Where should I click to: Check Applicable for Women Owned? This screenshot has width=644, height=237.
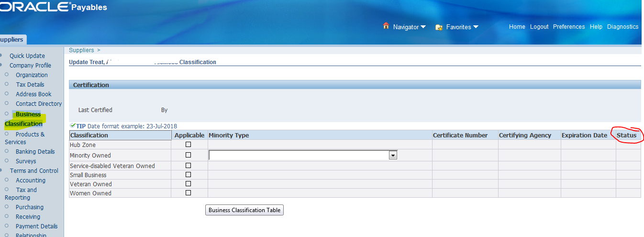tap(188, 192)
